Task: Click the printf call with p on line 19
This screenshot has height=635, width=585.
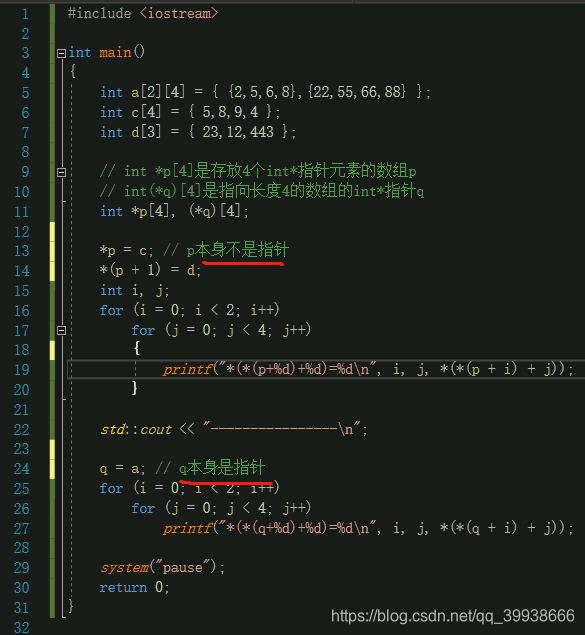Action: pyautogui.click(x=368, y=369)
